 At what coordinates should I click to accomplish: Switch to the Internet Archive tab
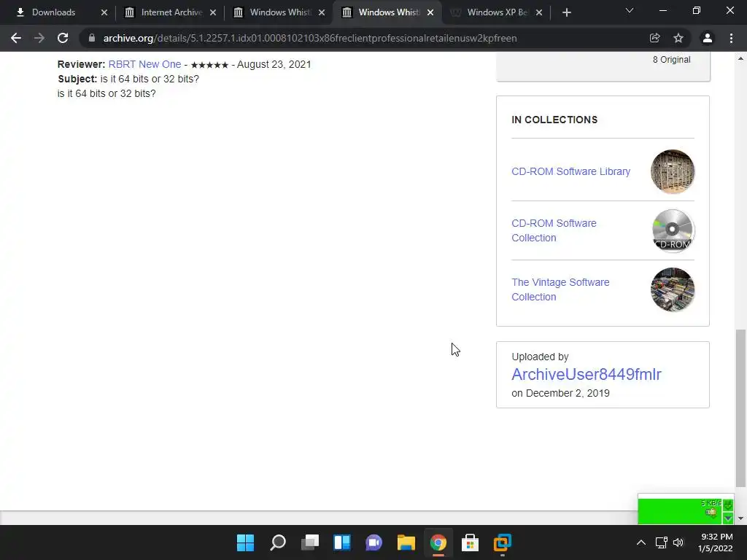click(165, 12)
